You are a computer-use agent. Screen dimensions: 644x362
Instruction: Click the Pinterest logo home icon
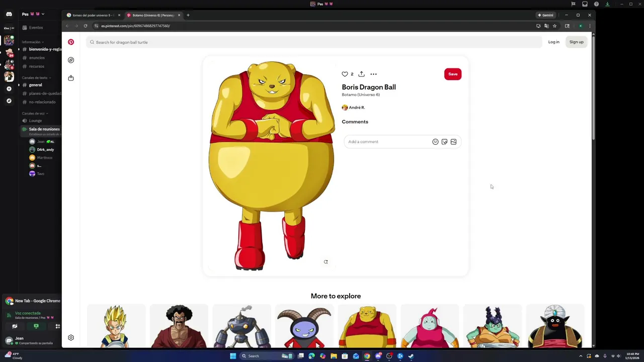71,42
